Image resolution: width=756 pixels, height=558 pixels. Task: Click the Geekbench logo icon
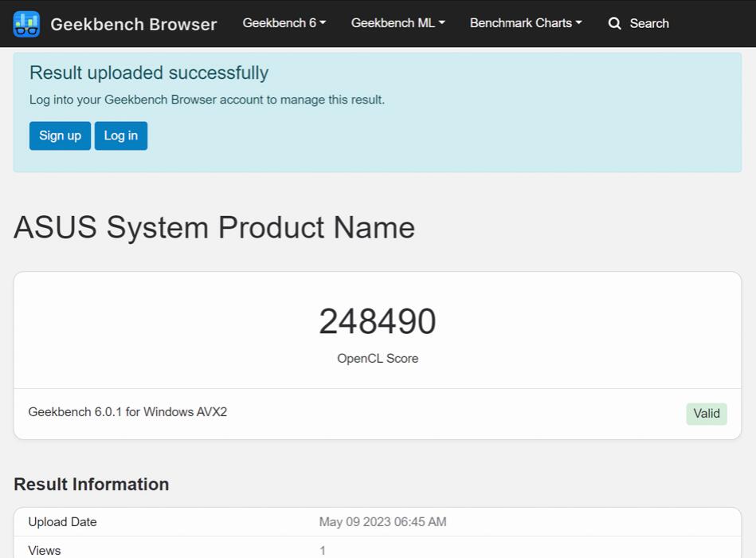pyautogui.click(x=26, y=24)
